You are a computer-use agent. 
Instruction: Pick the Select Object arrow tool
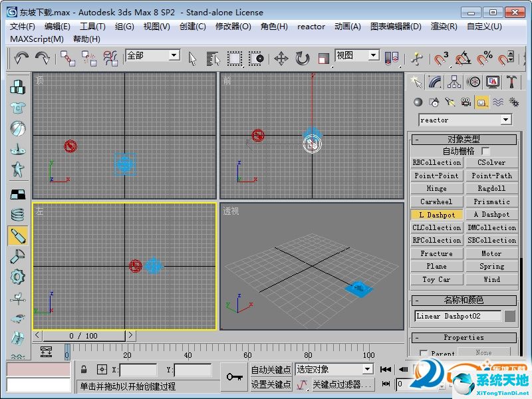(192, 59)
